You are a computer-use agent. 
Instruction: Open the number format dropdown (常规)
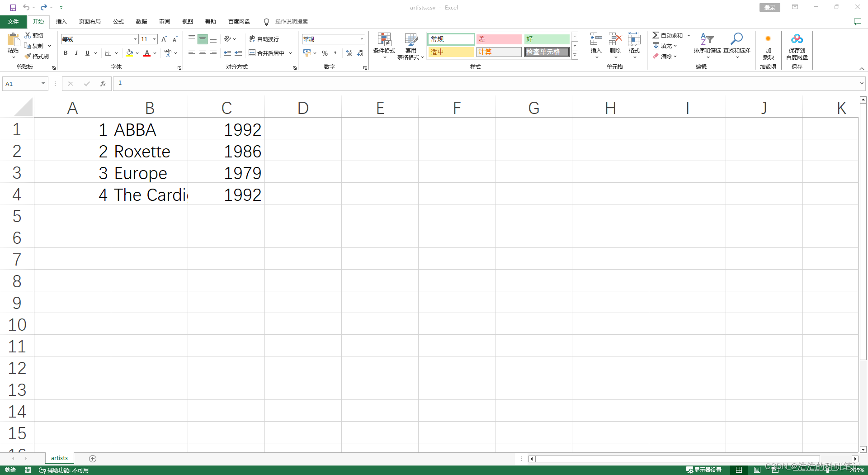point(362,39)
